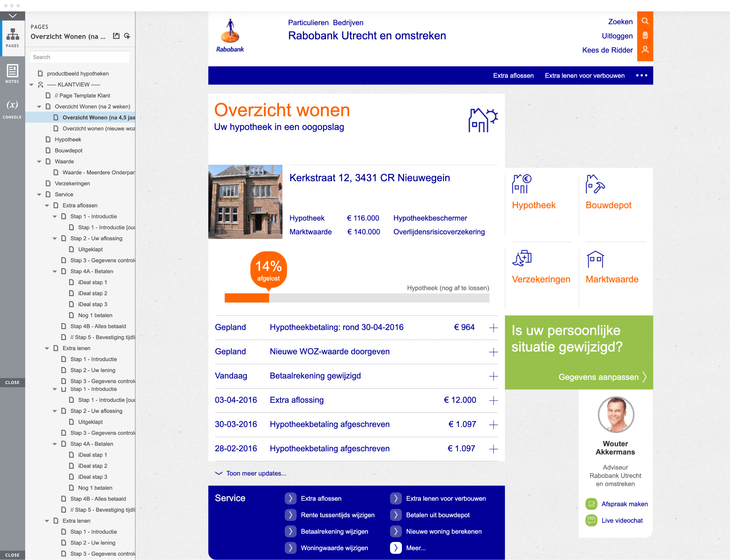Collapse the KLANTVIEW tree node
This screenshot has width=730, height=560.
[31, 85]
